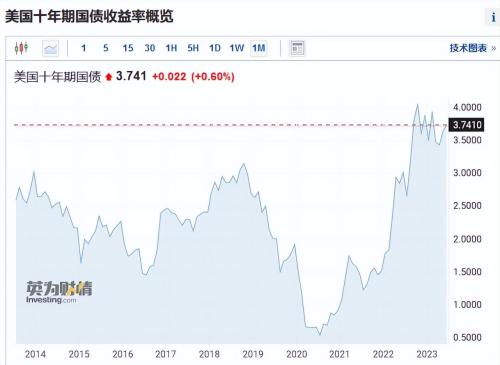Click the 2022 year label

383,354
